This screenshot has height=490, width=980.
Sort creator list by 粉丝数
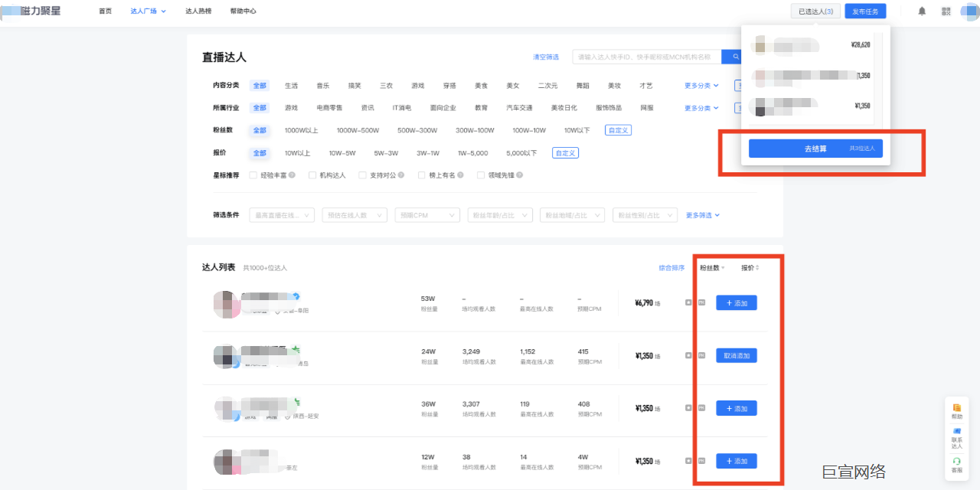tap(711, 268)
